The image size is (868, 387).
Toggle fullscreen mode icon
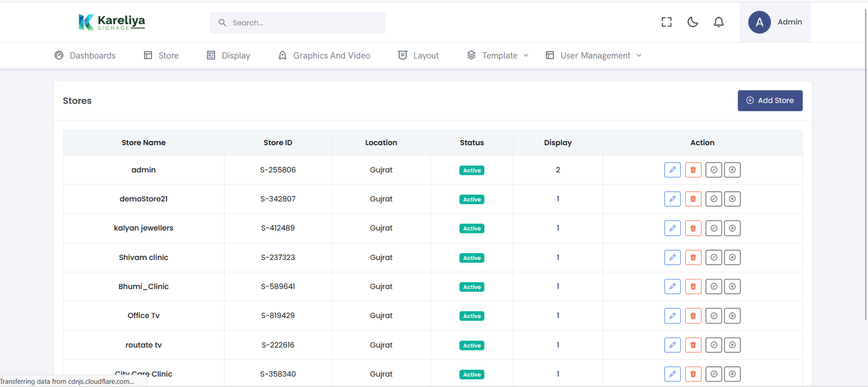click(x=667, y=22)
